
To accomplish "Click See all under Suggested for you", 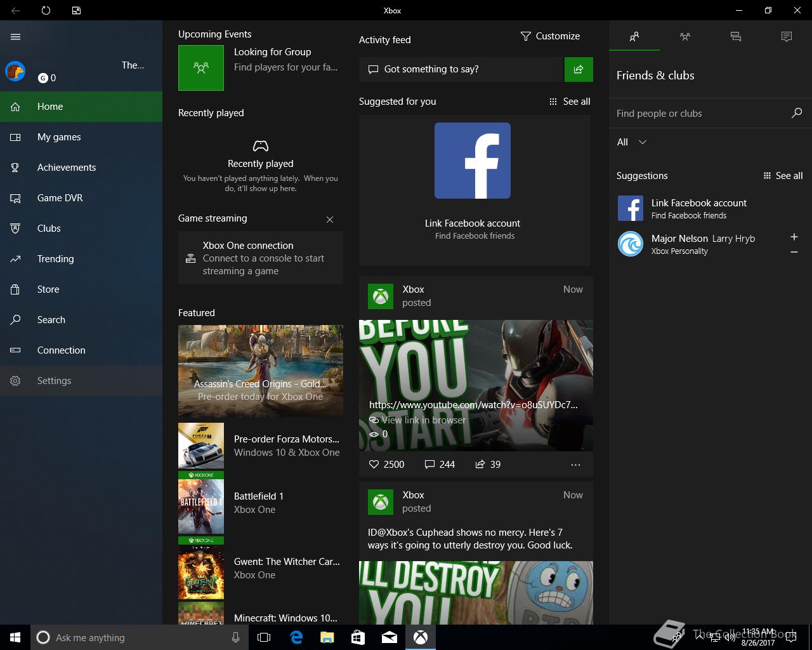I will point(570,102).
